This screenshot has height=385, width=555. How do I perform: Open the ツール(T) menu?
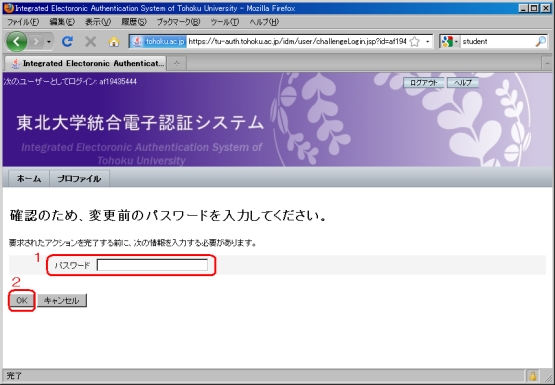(224, 22)
